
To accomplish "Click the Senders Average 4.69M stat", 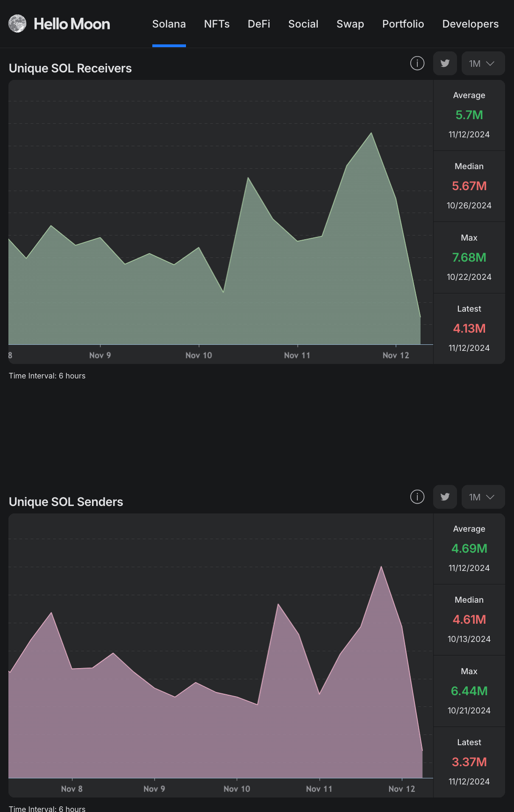I will [x=469, y=548].
